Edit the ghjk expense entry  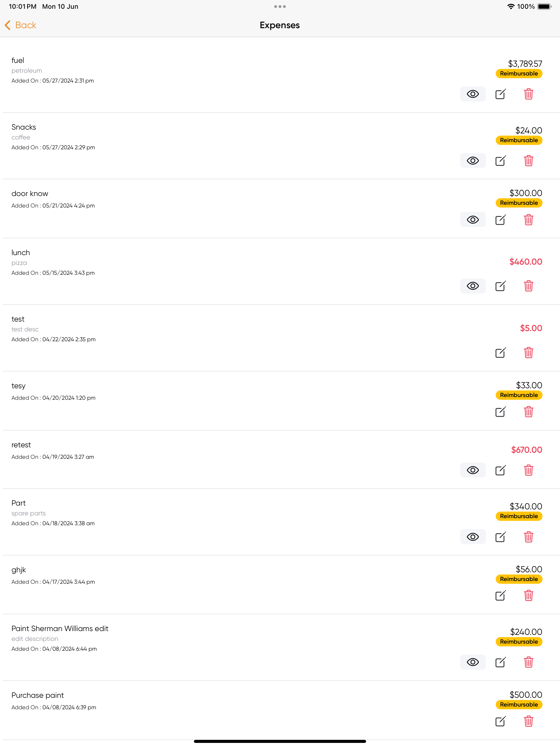coord(500,595)
